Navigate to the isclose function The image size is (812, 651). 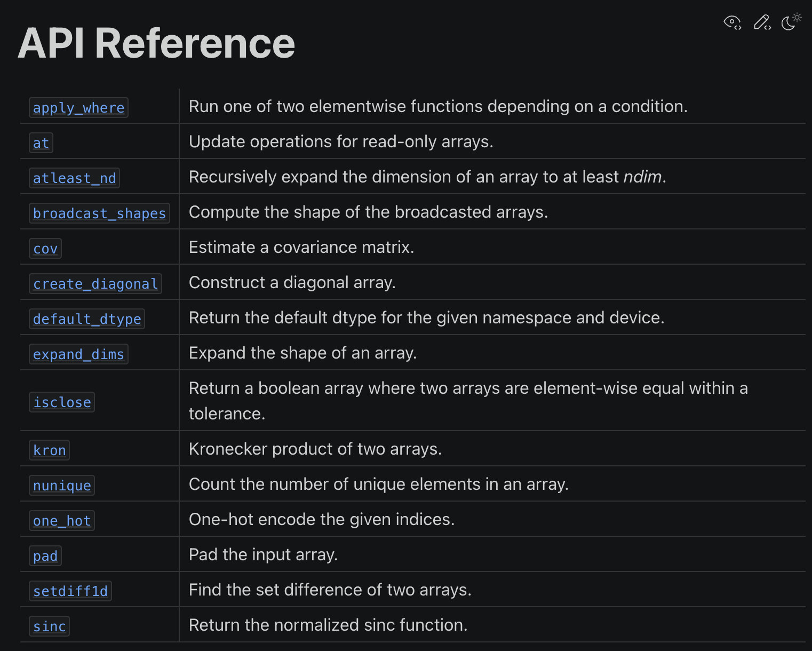coord(62,402)
